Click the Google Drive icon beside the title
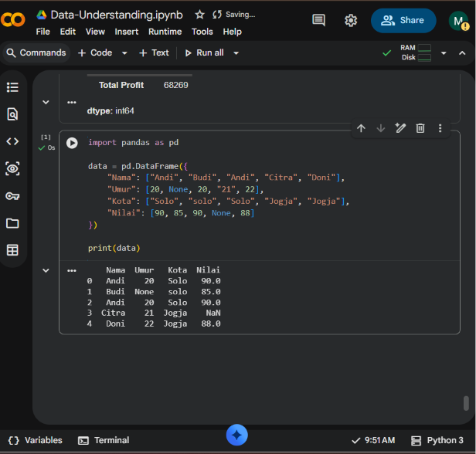The height and width of the screenshot is (454, 476). (x=42, y=15)
